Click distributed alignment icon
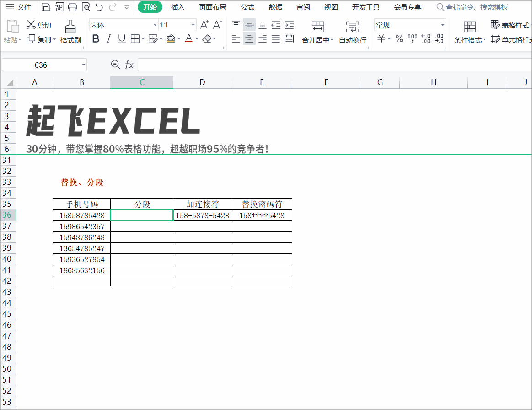The height and width of the screenshot is (410, 532). 289,39
